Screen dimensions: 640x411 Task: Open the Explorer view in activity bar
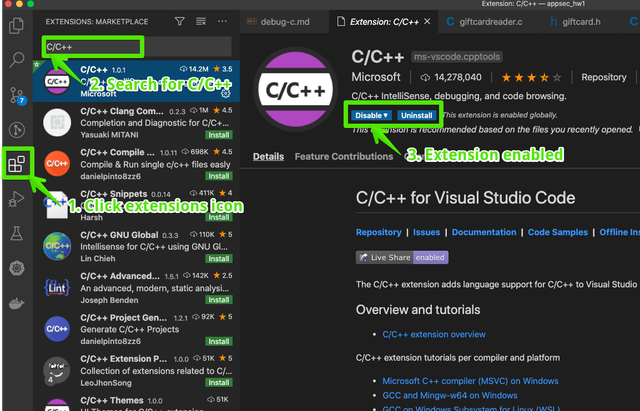point(16,25)
